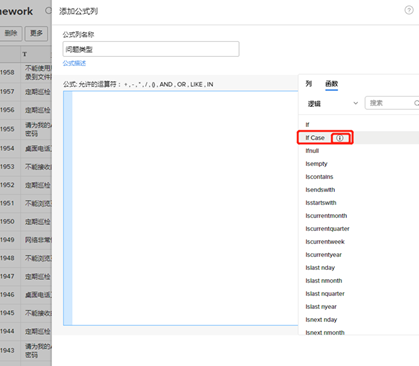This screenshot has height=366, width=419.
Task: Select the Iscontains function
Action: click(x=319, y=177)
